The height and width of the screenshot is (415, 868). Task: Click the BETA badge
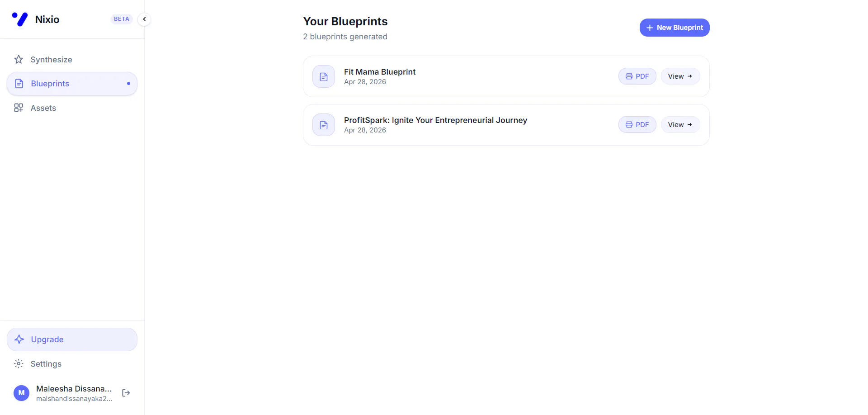pos(122,19)
